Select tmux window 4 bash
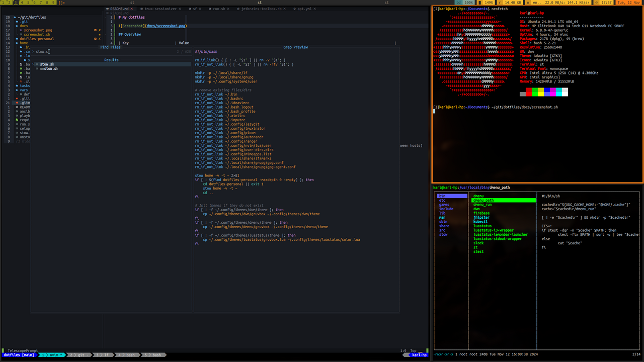The width and height of the screenshot is (644, 362). pyautogui.click(x=128, y=355)
